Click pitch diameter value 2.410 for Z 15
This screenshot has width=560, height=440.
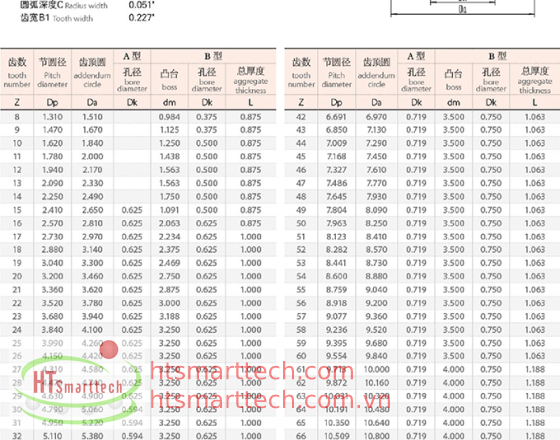coord(52,210)
